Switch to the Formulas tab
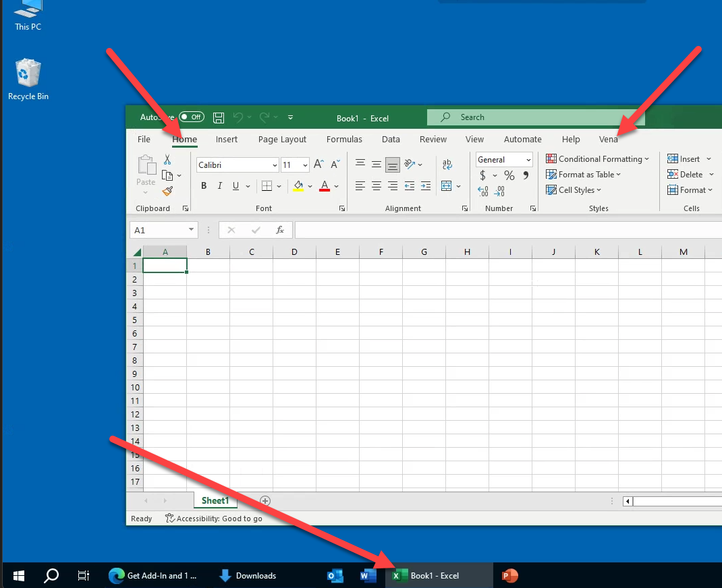Viewport: 722px width, 588px height. [344, 140]
